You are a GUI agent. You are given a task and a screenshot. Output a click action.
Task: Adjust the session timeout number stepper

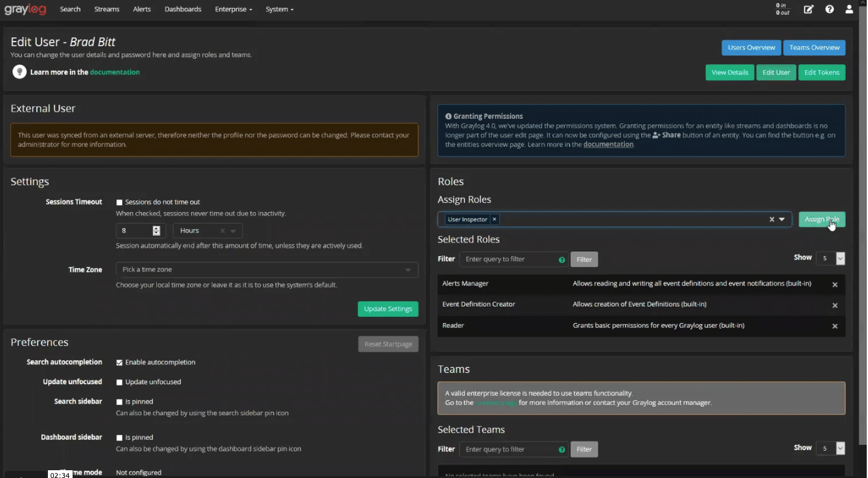pyautogui.click(x=156, y=231)
